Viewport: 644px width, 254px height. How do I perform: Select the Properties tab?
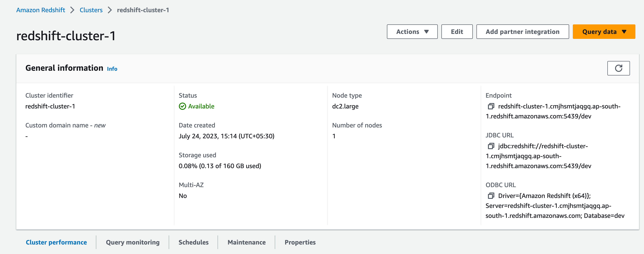(300, 242)
